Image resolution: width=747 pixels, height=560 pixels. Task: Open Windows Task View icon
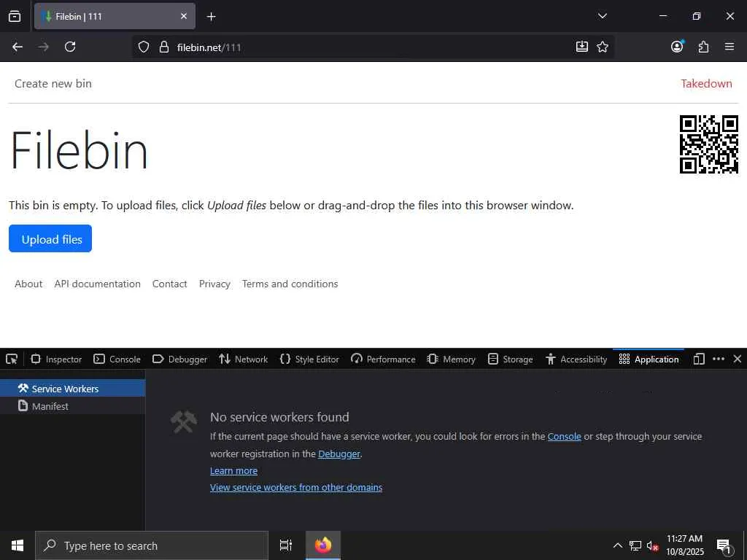point(285,545)
